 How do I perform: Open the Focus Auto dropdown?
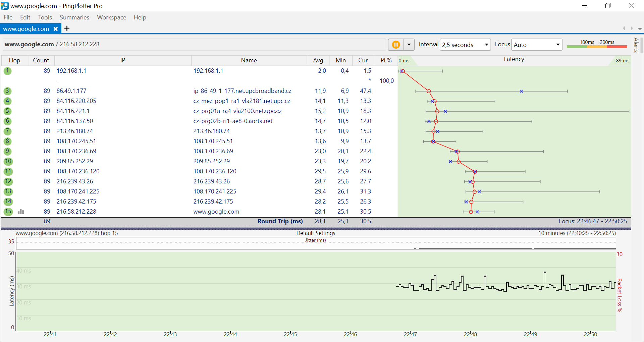point(537,45)
